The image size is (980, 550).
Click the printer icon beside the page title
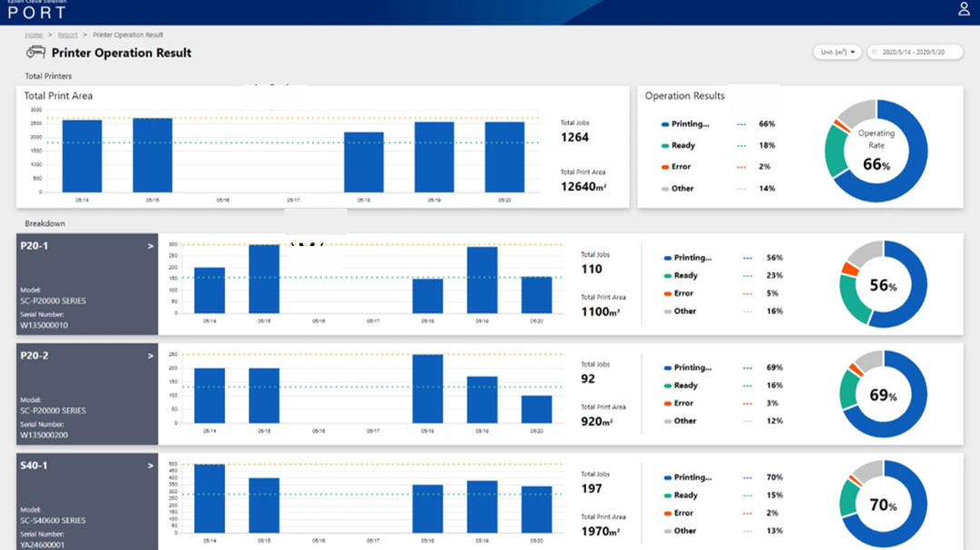pyautogui.click(x=35, y=53)
